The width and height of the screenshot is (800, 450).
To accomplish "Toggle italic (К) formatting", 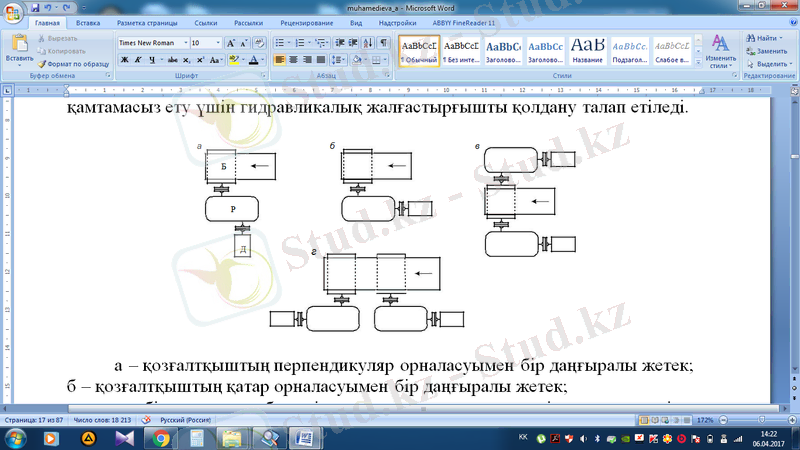I will point(138,60).
